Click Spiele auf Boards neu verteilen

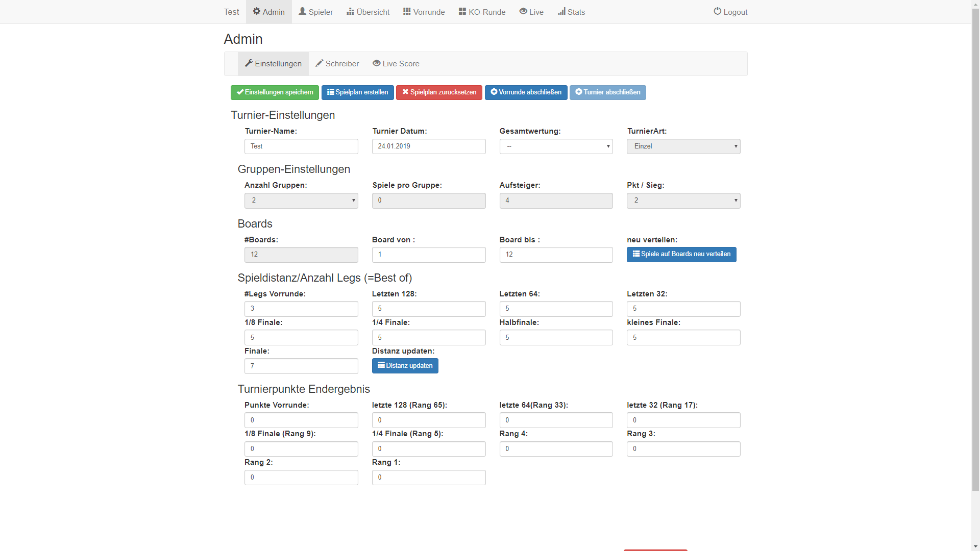[x=681, y=254]
